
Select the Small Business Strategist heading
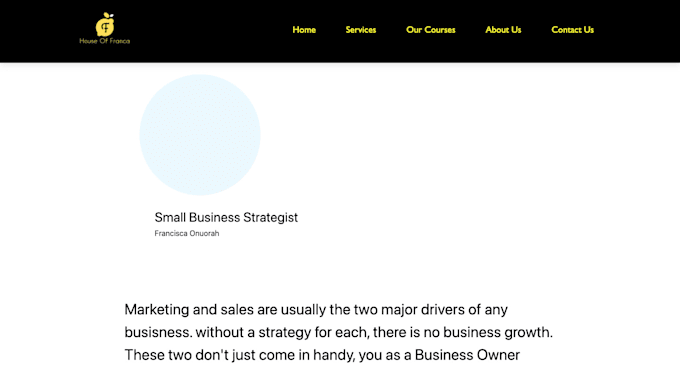click(x=226, y=217)
